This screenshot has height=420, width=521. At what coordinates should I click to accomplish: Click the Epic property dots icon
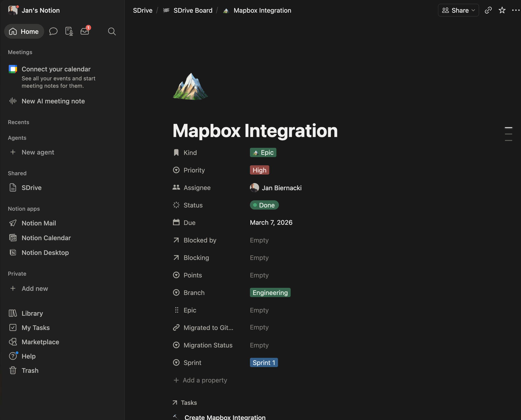point(177,310)
